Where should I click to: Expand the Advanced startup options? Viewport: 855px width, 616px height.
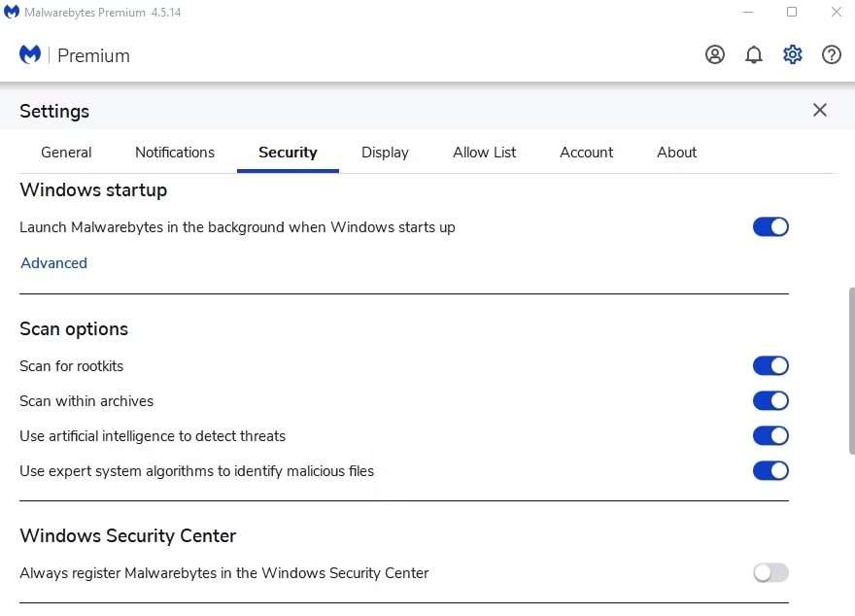tap(53, 263)
